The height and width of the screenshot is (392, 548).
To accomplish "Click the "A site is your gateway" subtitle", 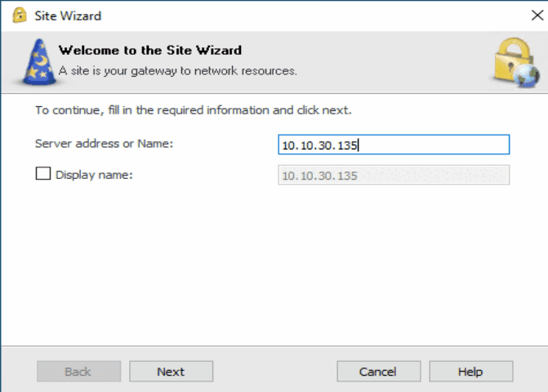I will [x=177, y=71].
